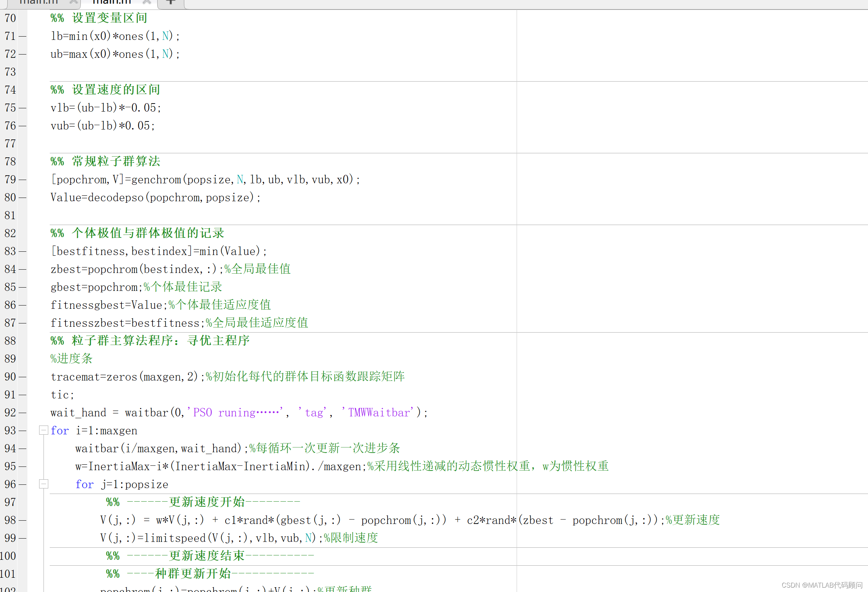Switch to the first main.m tab
Screen dimensions: 868x592
tap(39, 2)
